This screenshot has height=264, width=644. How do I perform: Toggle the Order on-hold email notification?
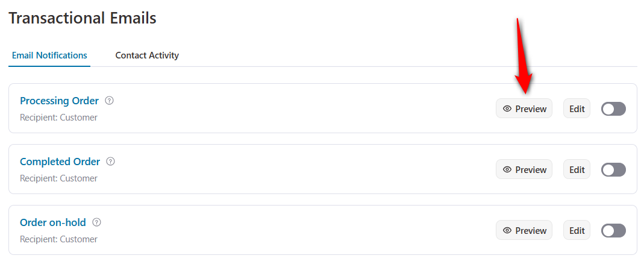coord(614,231)
